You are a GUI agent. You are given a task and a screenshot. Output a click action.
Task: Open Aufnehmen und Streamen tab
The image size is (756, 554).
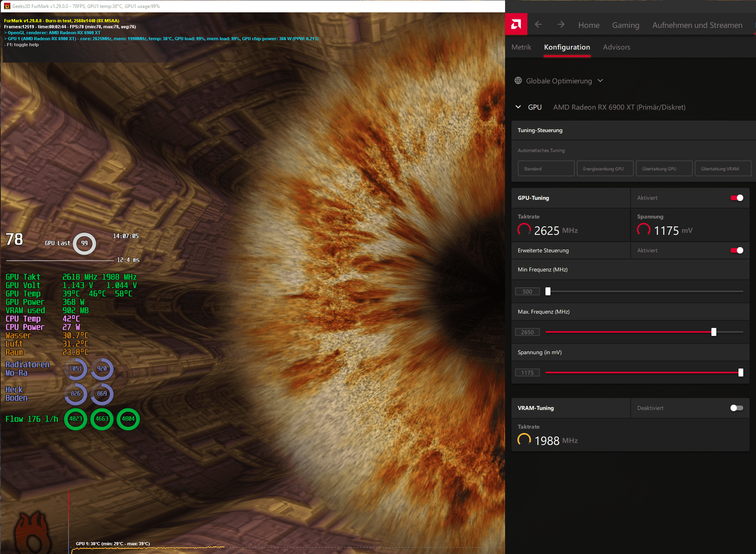tap(697, 25)
